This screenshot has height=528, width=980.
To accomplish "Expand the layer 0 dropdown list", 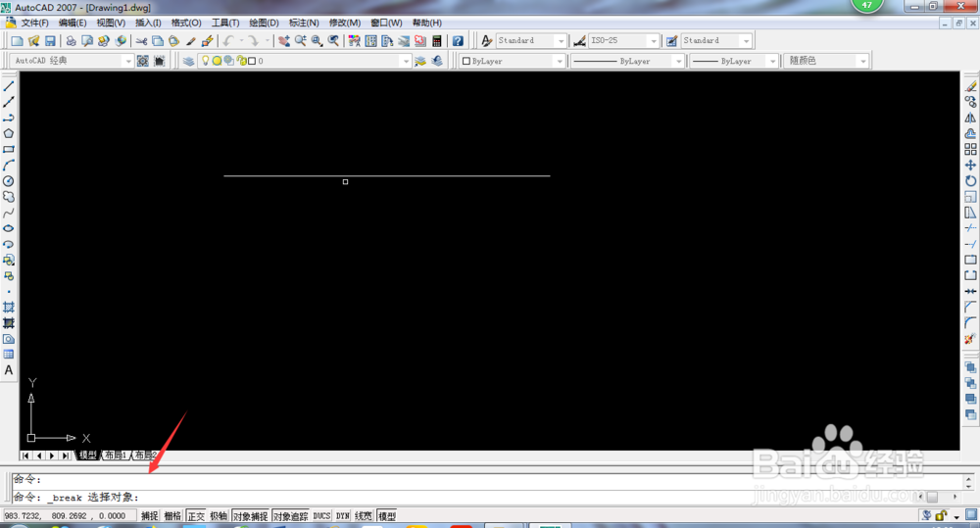I will [x=407, y=62].
